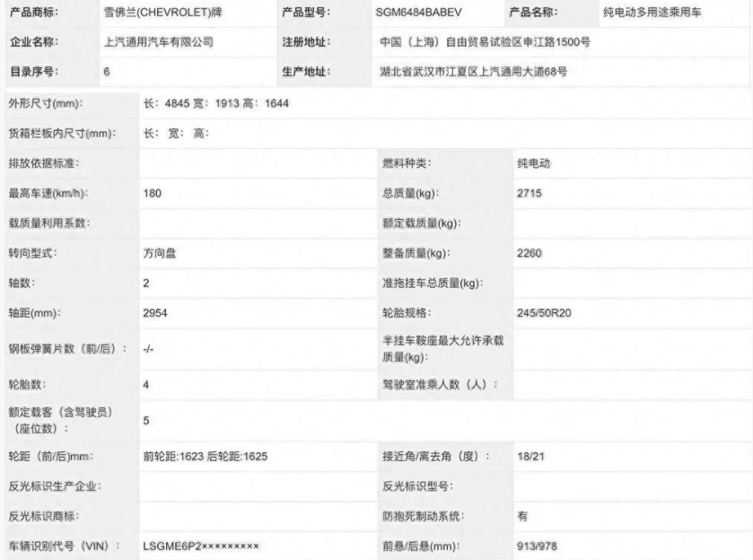
Task: Select the curb weight value 2260
Action: 530,253
